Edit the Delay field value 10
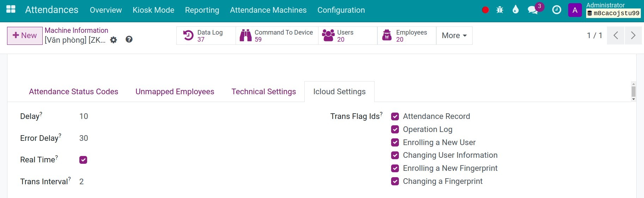This screenshot has height=198, width=644. coord(84,116)
